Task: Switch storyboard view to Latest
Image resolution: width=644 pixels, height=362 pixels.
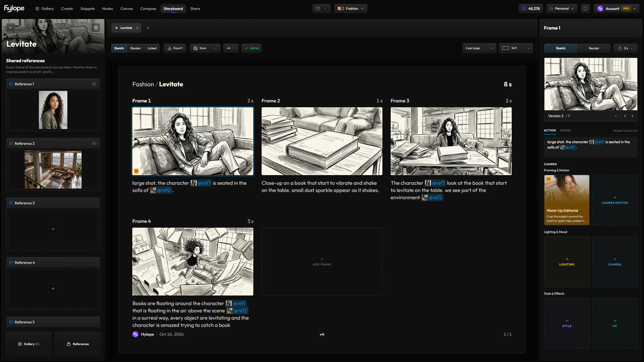Action: (152, 48)
